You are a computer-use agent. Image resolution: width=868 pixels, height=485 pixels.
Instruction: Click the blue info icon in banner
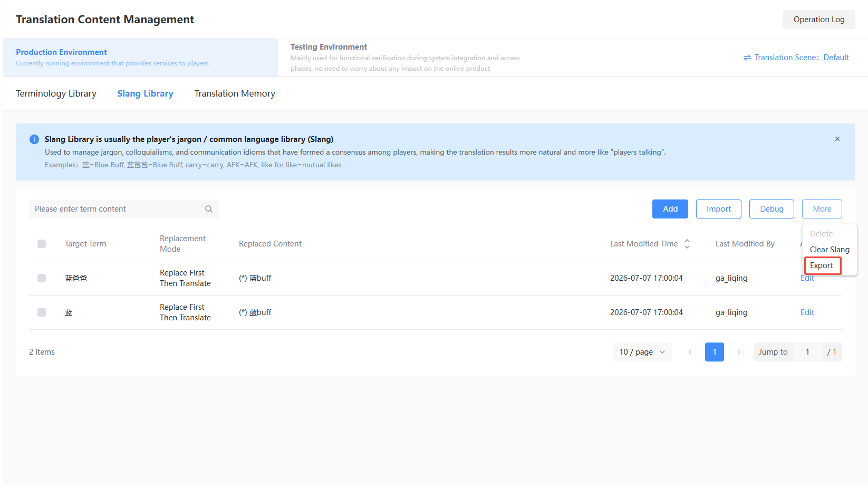click(34, 139)
